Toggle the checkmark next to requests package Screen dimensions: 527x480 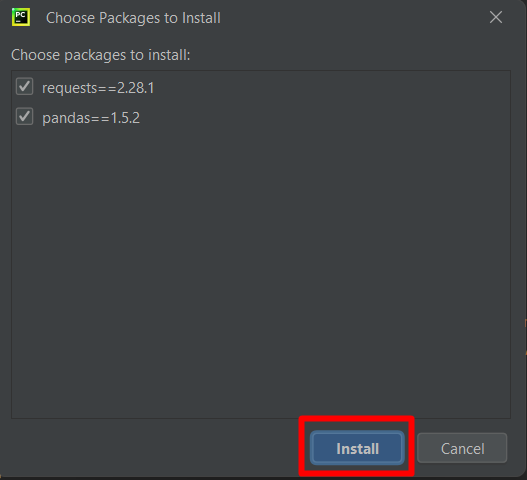25,86
